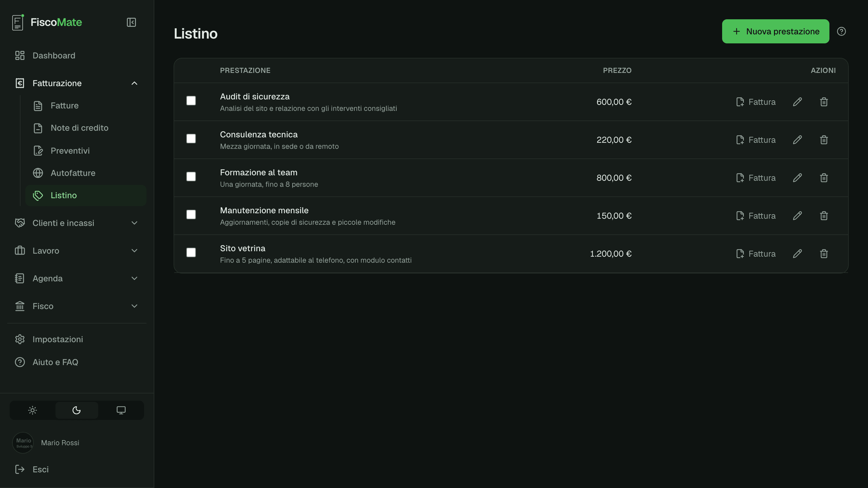Click Esci to log out
Image resolution: width=868 pixels, height=488 pixels.
pyautogui.click(x=77, y=470)
